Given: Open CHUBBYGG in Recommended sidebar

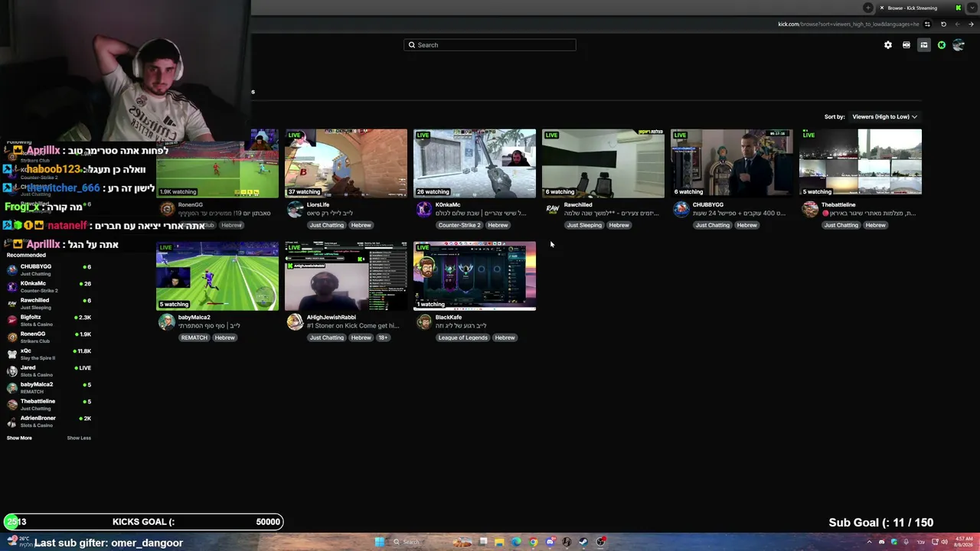Looking at the screenshot, I should point(47,270).
